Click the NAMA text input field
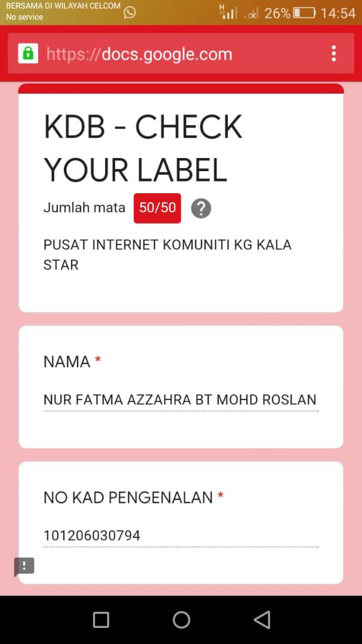The image size is (362, 644). pos(180,400)
